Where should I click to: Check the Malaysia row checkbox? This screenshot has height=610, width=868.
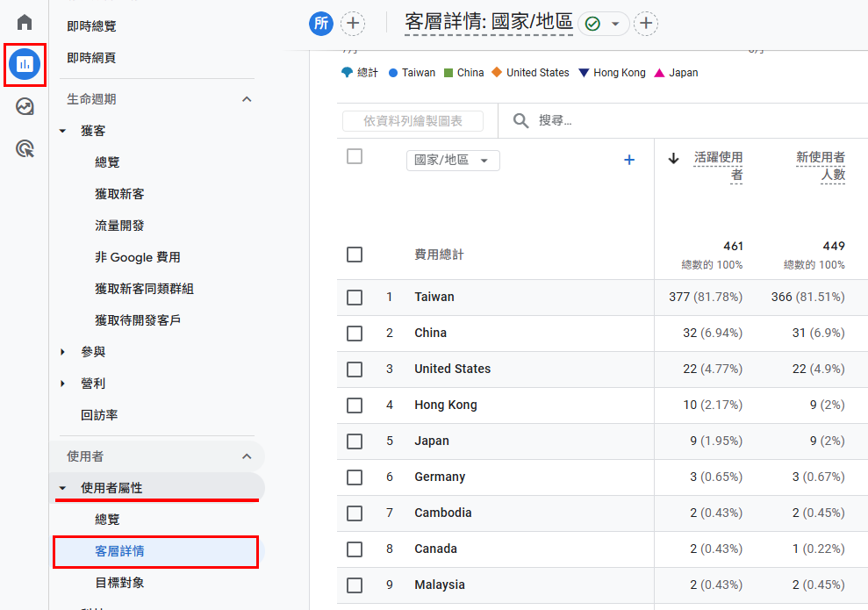click(355, 585)
